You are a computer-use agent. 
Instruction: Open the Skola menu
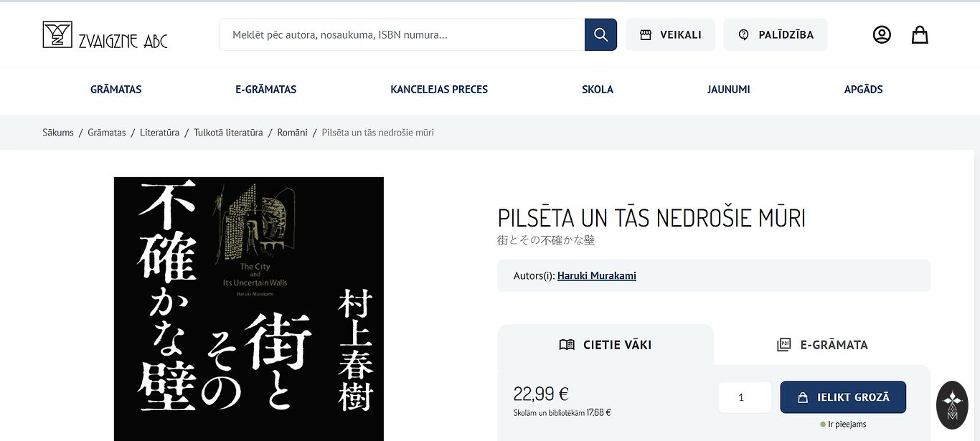coord(598,90)
